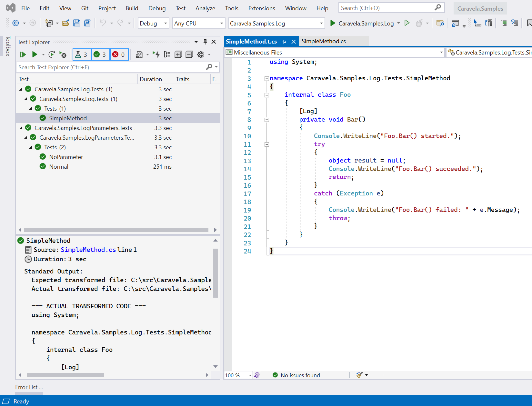Click Run Tests After Build icon
Screen dimensions: 532x406
156,55
